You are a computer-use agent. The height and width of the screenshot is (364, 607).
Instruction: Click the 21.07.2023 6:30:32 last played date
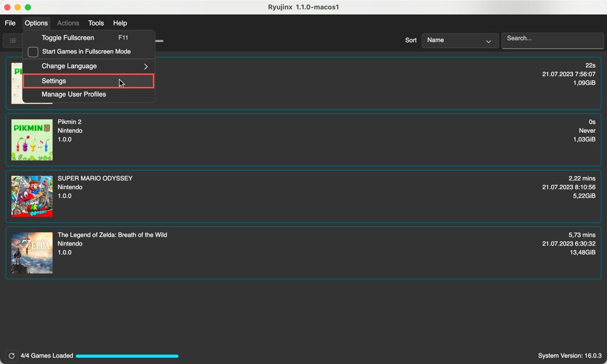(569, 244)
